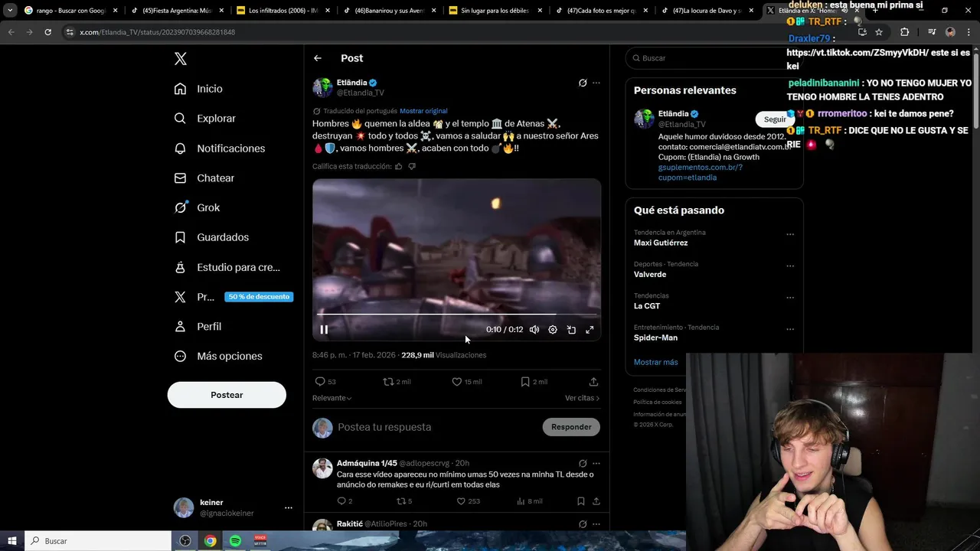Open La CGT trend options
This screenshot has height=551, width=980.
[790, 298]
